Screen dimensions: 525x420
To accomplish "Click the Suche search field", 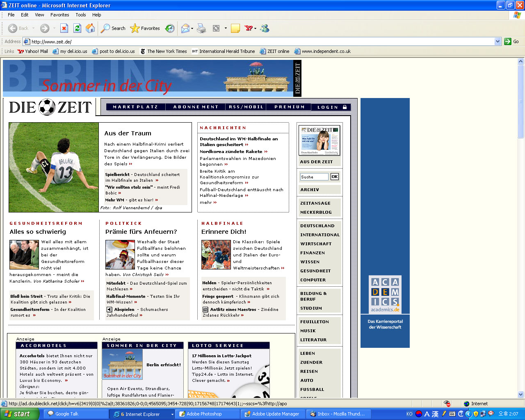I will (314, 177).
